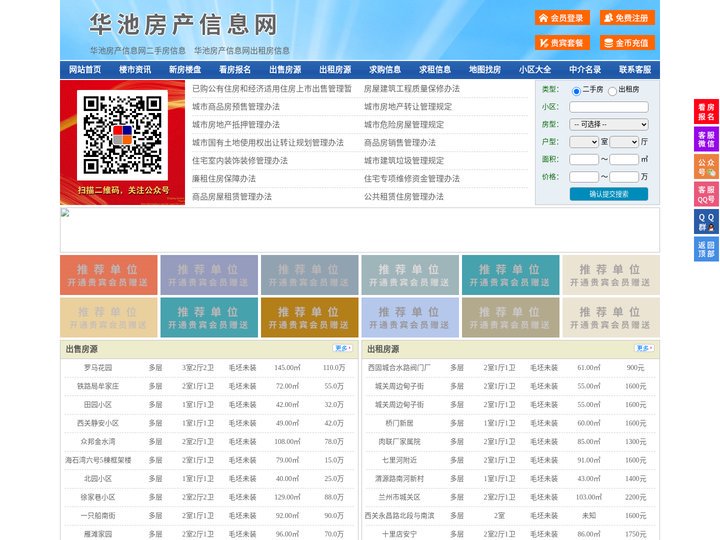Viewport: 720px width, 540px height.
Task: Click the 免费注册 register button
Action: pos(627,18)
